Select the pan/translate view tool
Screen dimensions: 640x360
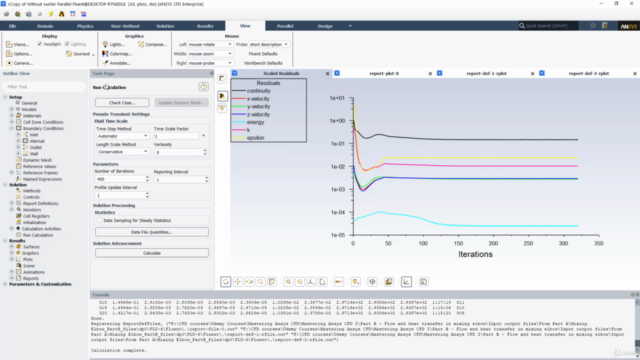click(x=238, y=282)
